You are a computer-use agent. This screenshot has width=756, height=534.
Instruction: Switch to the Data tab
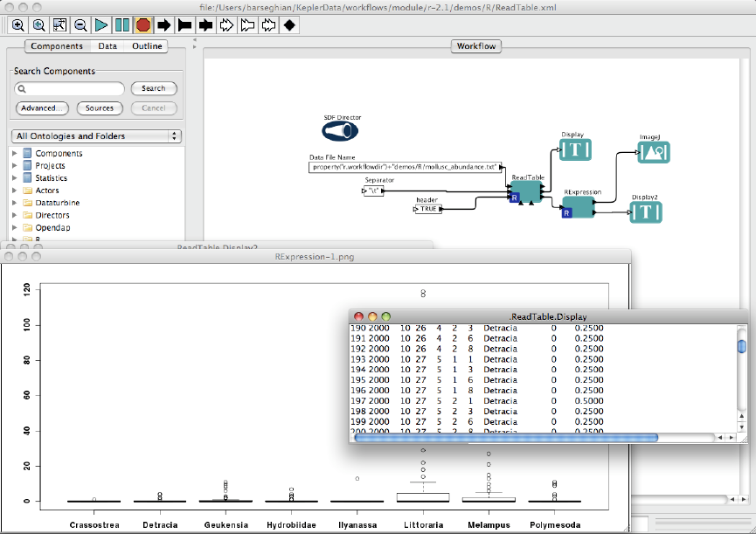pyautogui.click(x=108, y=46)
